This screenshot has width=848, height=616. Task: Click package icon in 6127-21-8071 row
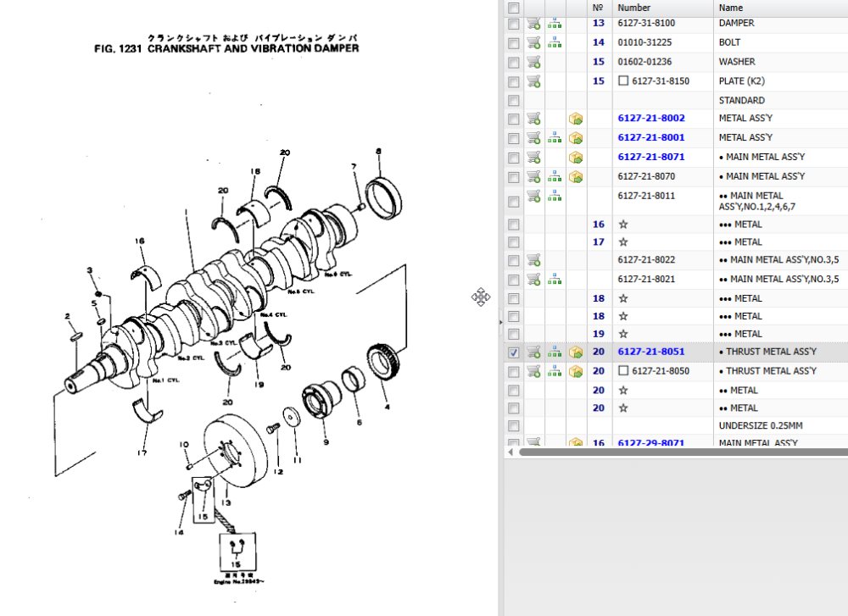click(x=576, y=158)
